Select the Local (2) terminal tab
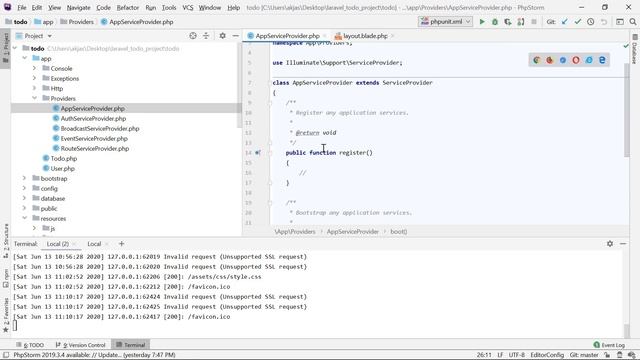The height and width of the screenshot is (360, 640). (58, 244)
